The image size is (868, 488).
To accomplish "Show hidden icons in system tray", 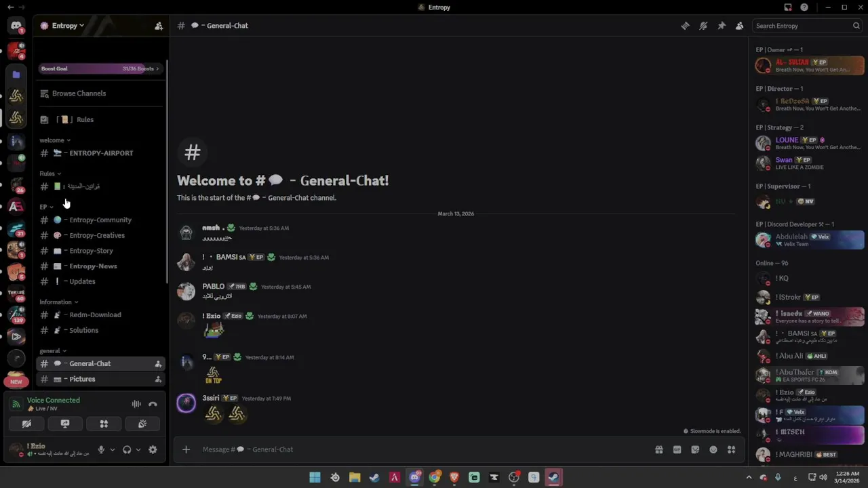I will point(749,477).
